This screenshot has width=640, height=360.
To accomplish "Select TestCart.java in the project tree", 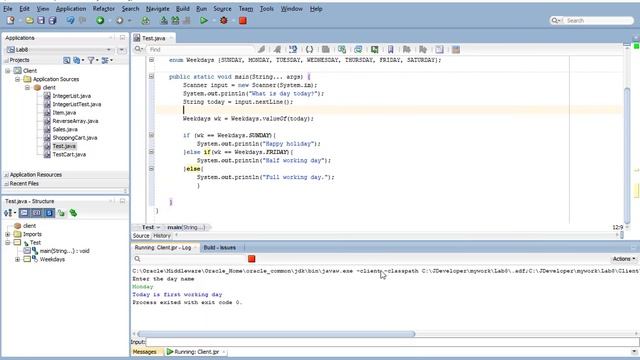I will pos(69,154).
